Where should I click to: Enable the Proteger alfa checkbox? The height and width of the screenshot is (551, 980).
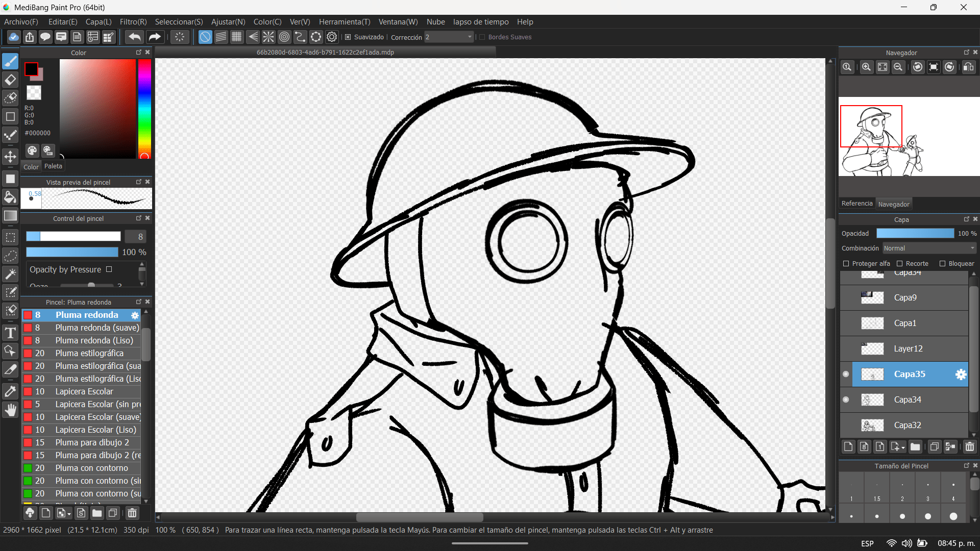tap(846, 264)
